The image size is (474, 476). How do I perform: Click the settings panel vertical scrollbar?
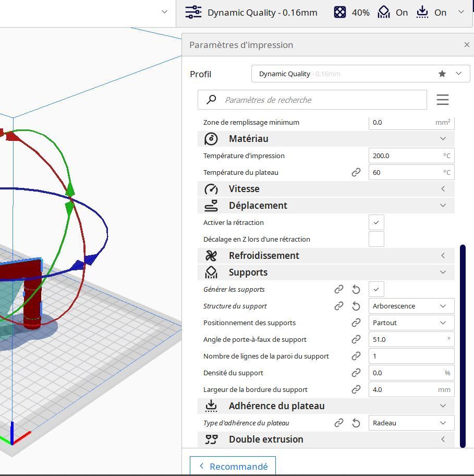463,346
